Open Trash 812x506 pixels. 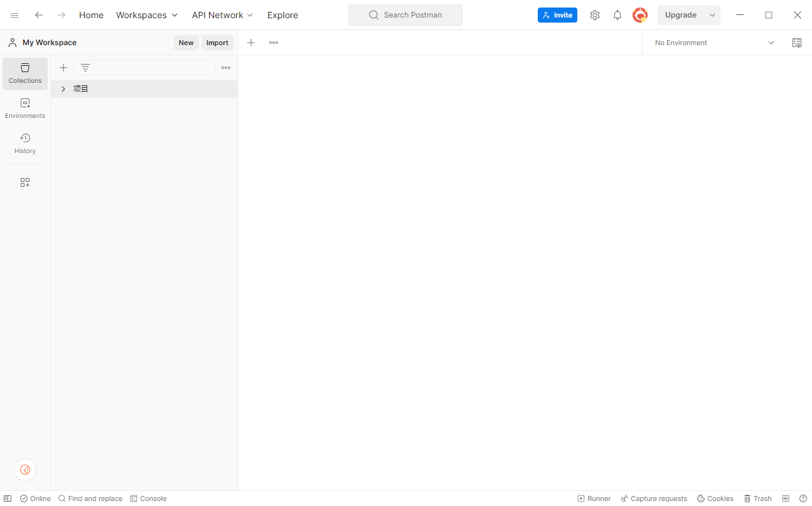758,498
